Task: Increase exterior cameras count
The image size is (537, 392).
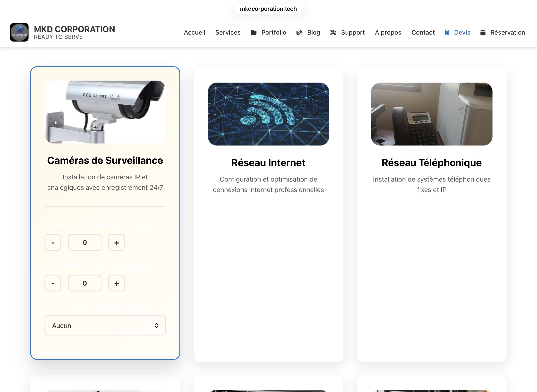Action: coord(117,283)
